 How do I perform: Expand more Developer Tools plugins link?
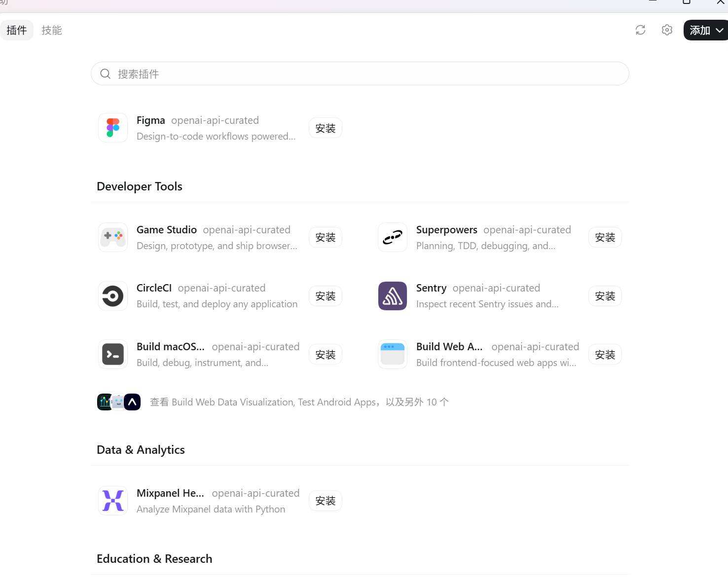299,402
